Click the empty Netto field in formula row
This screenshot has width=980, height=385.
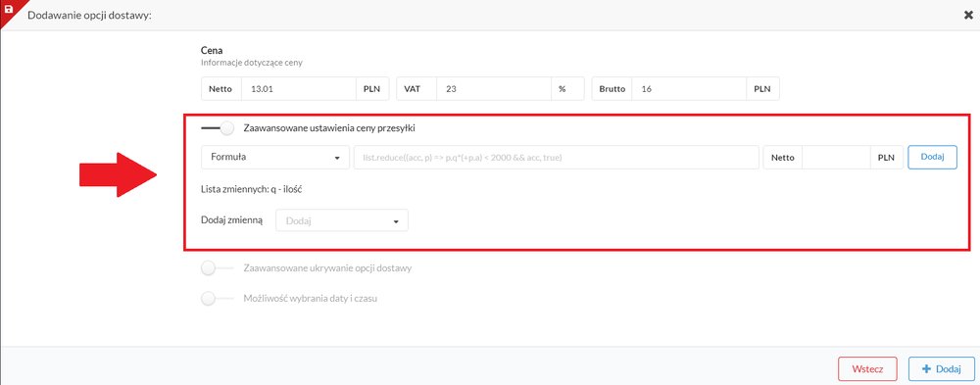(x=836, y=158)
